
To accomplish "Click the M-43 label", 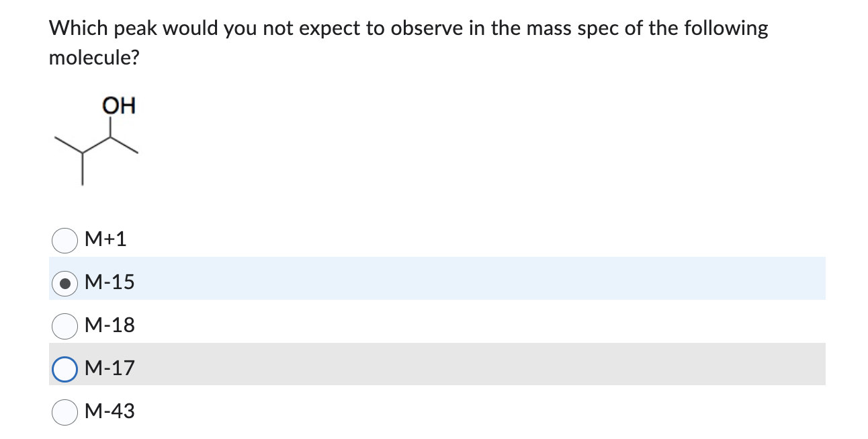I will click(110, 411).
